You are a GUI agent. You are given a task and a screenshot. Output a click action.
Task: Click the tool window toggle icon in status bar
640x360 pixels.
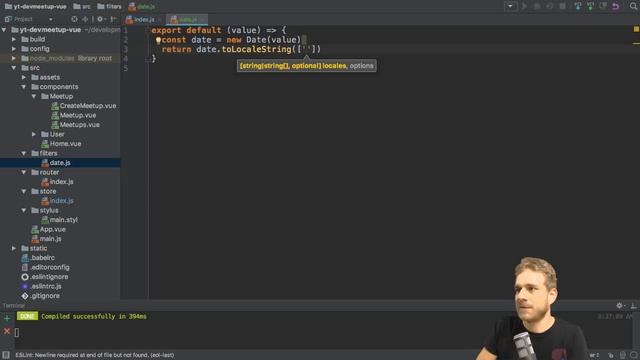coord(6,355)
